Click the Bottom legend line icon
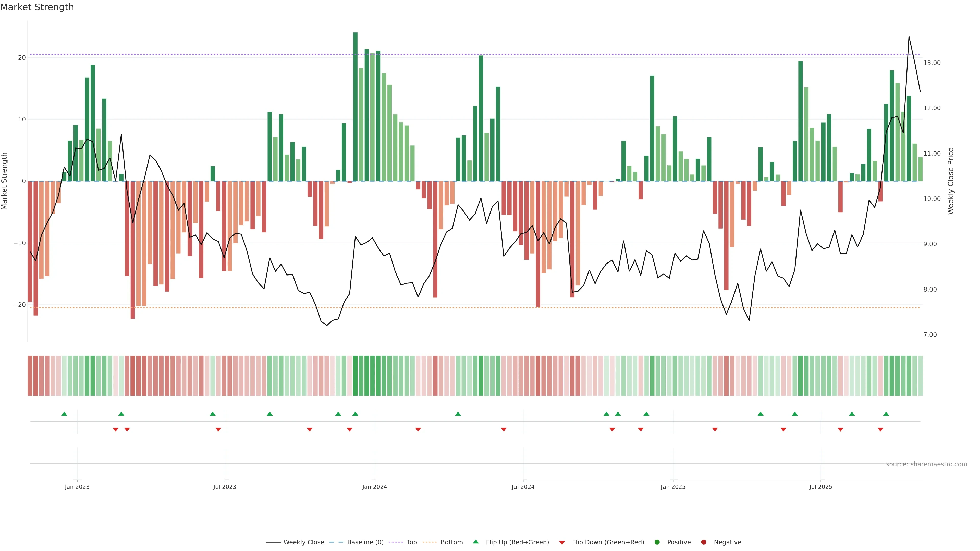The width and height of the screenshot is (980, 551). [430, 542]
